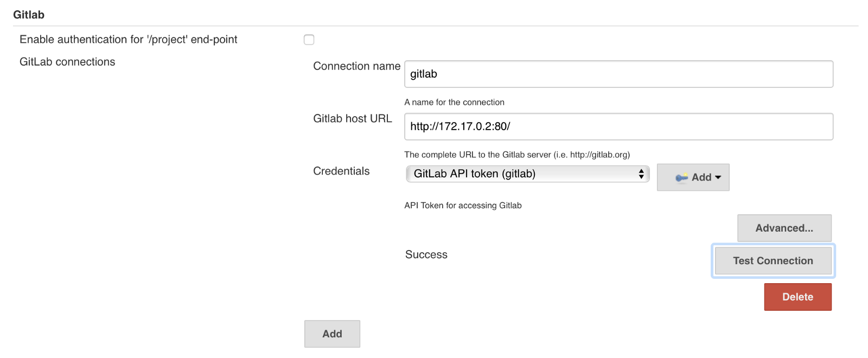Click the Connection name label
Image resolution: width=868 pixels, height=358 pixels.
click(356, 66)
